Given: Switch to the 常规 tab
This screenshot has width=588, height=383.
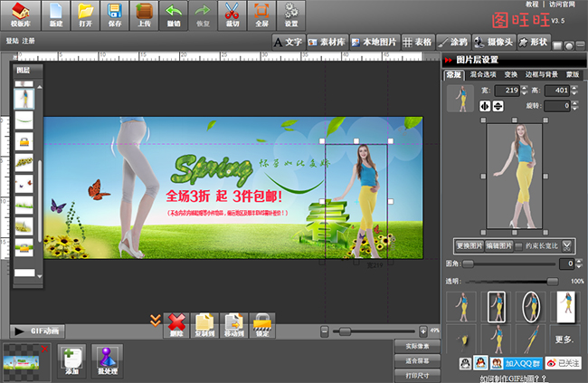Looking at the screenshot, I should click(454, 75).
